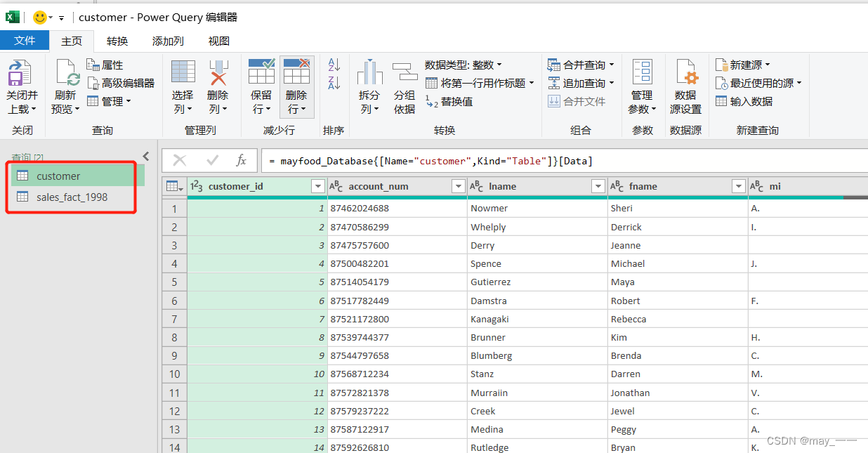Switch to the 视图 view tab
Viewport: 868px width, 453px height.
click(219, 41)
